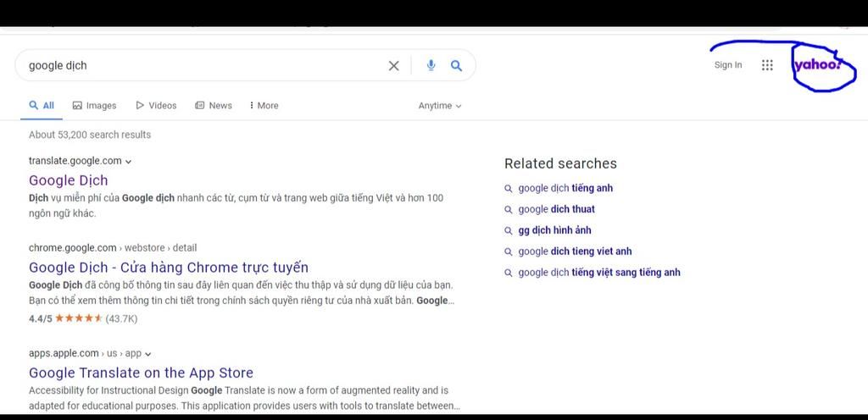
Task: Select related search "google dich thuat"
Action: click(556, 209)
